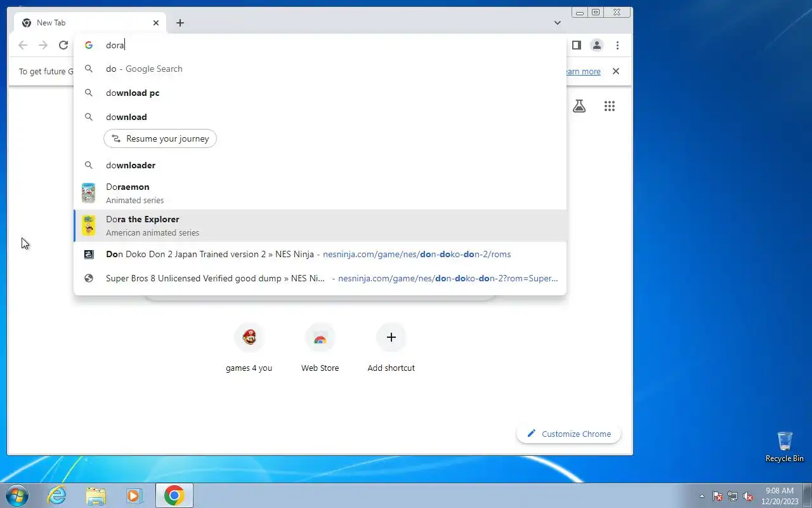Close the New Tab tab
Image resolution: width=812 pixels, height=508 pixels.
[x=156, y=23]
